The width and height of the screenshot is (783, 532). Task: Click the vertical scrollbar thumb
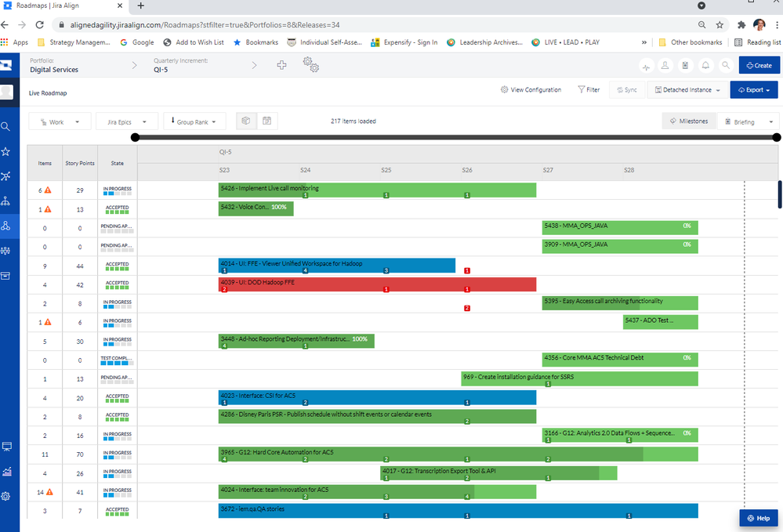tap(780, 194)
